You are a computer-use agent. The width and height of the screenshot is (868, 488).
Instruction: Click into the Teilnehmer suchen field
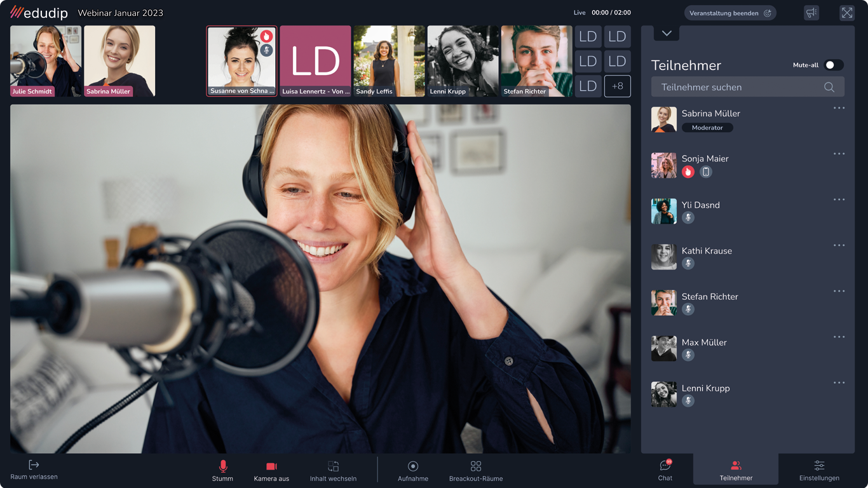[737, 87]
